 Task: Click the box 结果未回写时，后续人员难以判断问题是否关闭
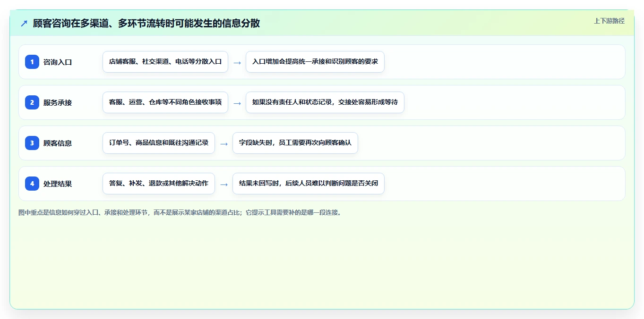tap(309, 184)
